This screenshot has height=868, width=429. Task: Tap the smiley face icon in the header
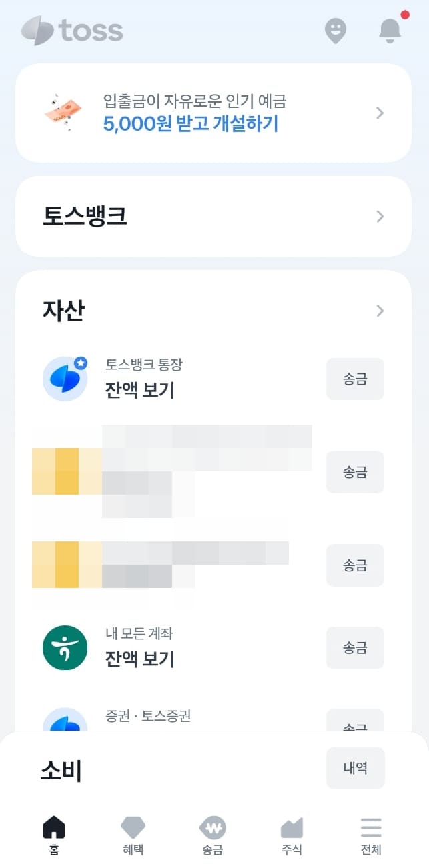pos(336,31)
